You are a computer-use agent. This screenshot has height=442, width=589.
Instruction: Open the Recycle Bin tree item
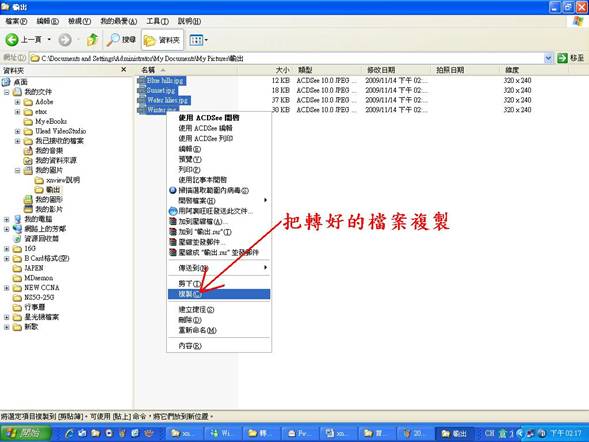(x=41, y=238)
